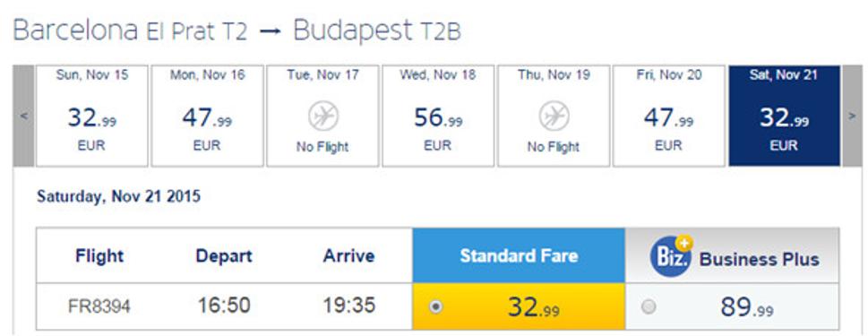868x336 pixels.
Task: Click the 89.99 Business Plus price cell
Action: (733, 306)
